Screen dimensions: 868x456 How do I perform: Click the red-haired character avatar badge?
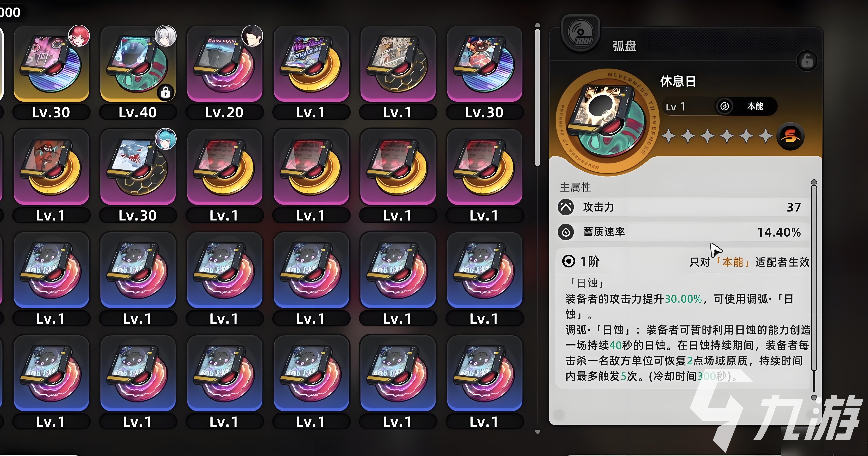[79, 36]
